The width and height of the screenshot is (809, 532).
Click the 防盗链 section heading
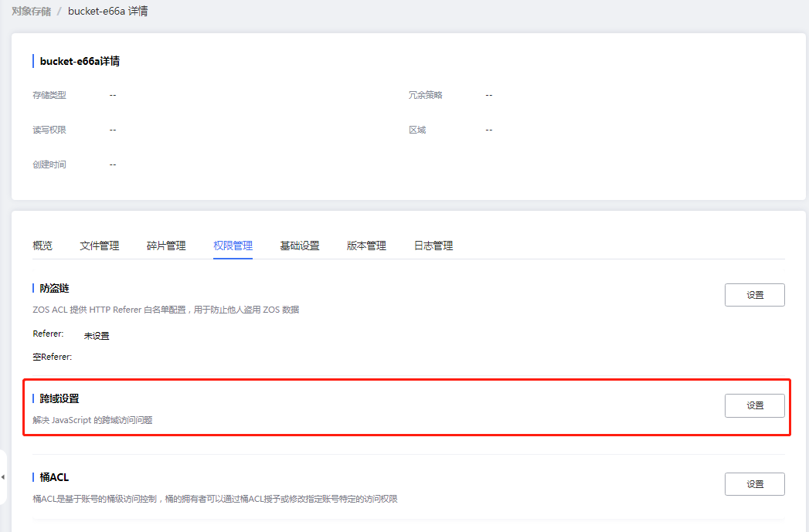[x=54, y=287]
